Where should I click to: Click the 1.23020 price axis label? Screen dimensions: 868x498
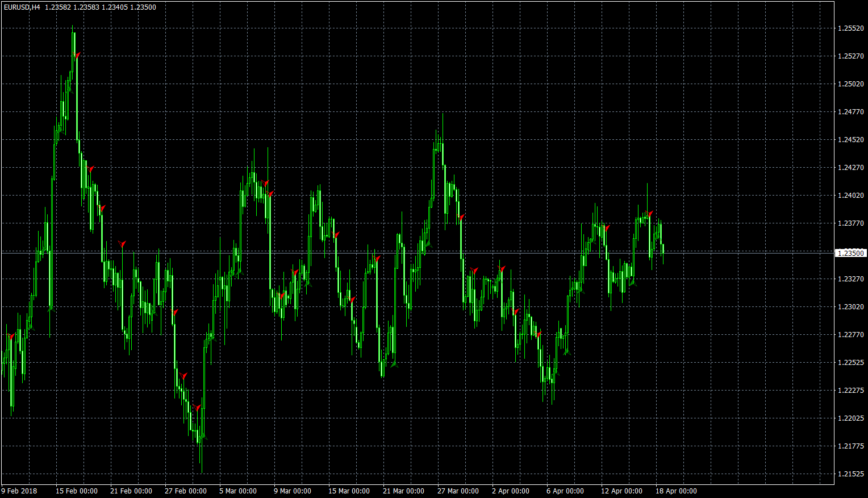click(851, 307)
